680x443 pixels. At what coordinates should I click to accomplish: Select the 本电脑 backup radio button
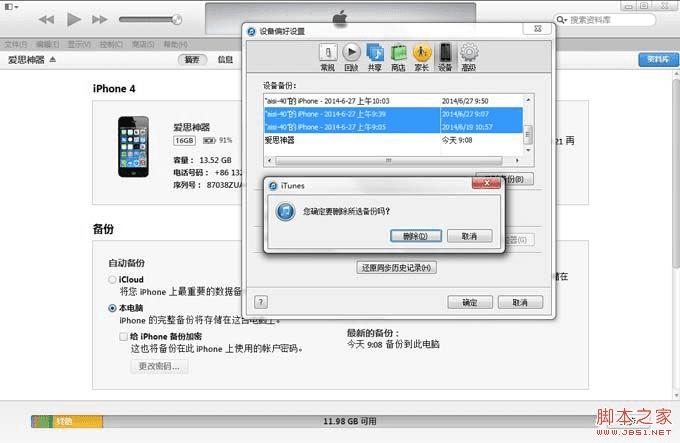[112, 308]
